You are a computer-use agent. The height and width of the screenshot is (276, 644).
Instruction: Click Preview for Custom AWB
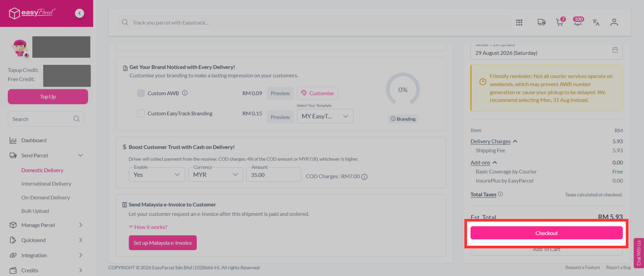coord(280,93)
